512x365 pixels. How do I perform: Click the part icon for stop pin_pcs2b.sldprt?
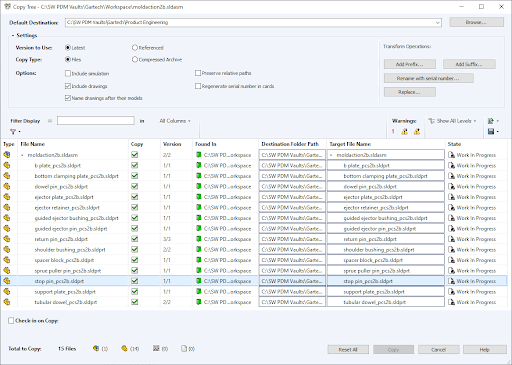point(7,281)
